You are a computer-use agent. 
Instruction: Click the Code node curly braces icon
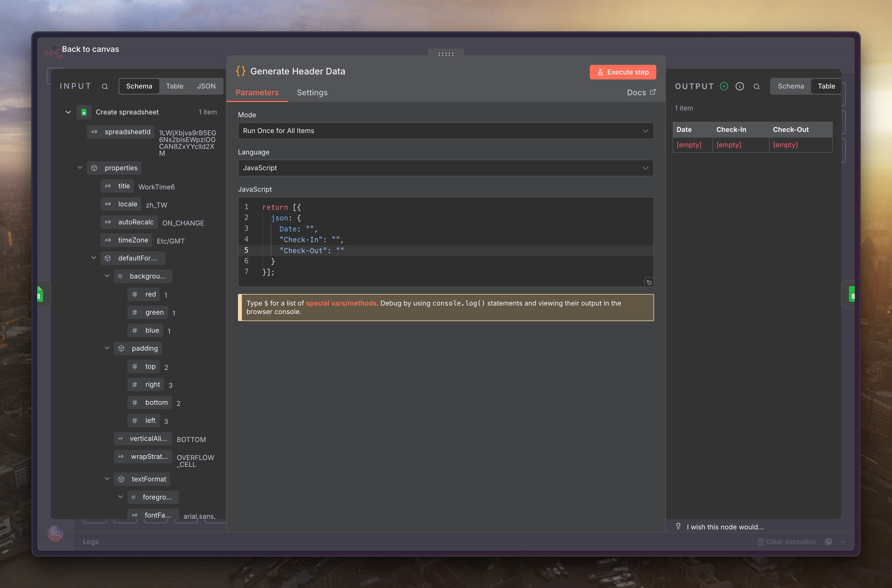click(x=240, y=71)
